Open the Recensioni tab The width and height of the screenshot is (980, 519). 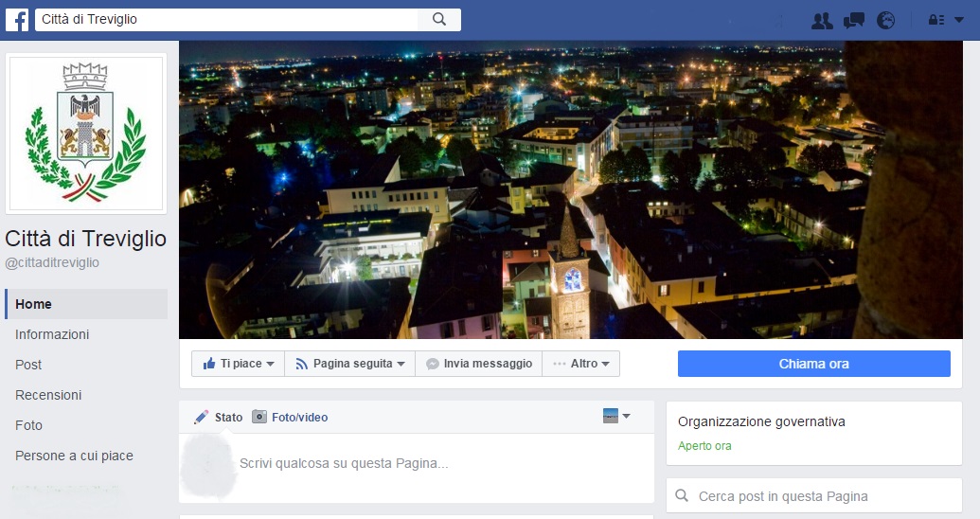pyautogui.click(x=48, y=395)
